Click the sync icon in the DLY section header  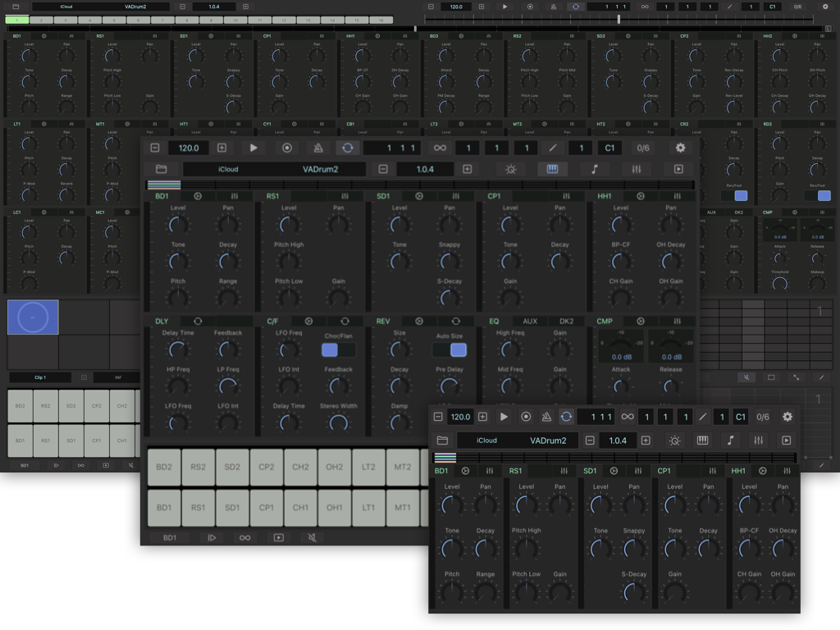[197, 321]
